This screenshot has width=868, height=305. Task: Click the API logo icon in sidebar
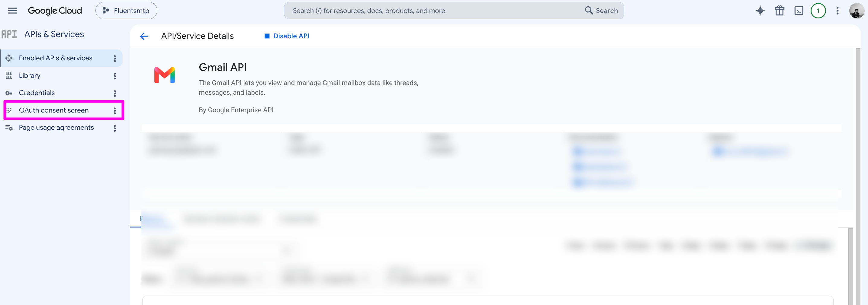tap(9, 34)
